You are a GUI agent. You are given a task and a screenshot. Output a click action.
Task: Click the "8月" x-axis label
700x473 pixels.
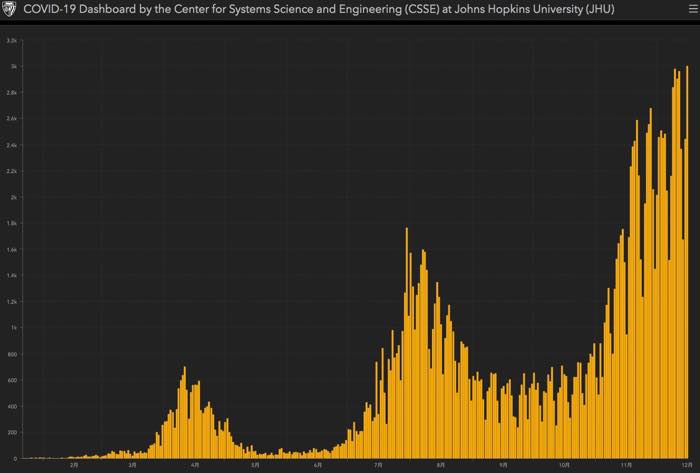[441, 465]
